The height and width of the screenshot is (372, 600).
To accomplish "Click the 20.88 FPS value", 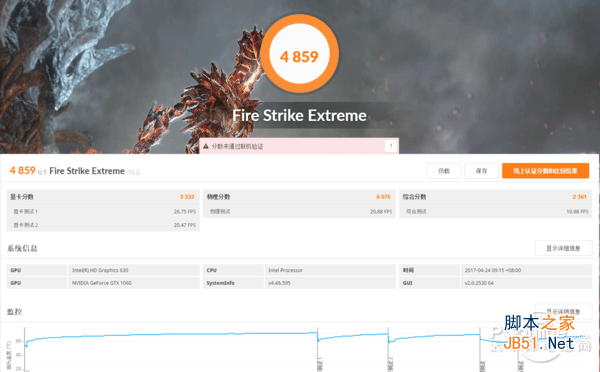I will pyautogui.click(x=381, y=211).
